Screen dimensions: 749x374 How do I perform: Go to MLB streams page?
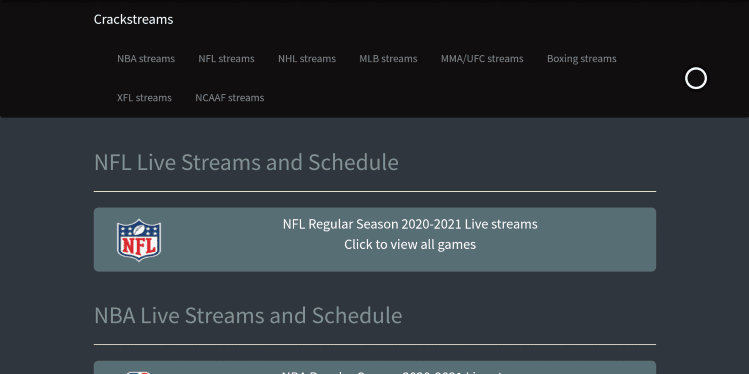[388, 59]
